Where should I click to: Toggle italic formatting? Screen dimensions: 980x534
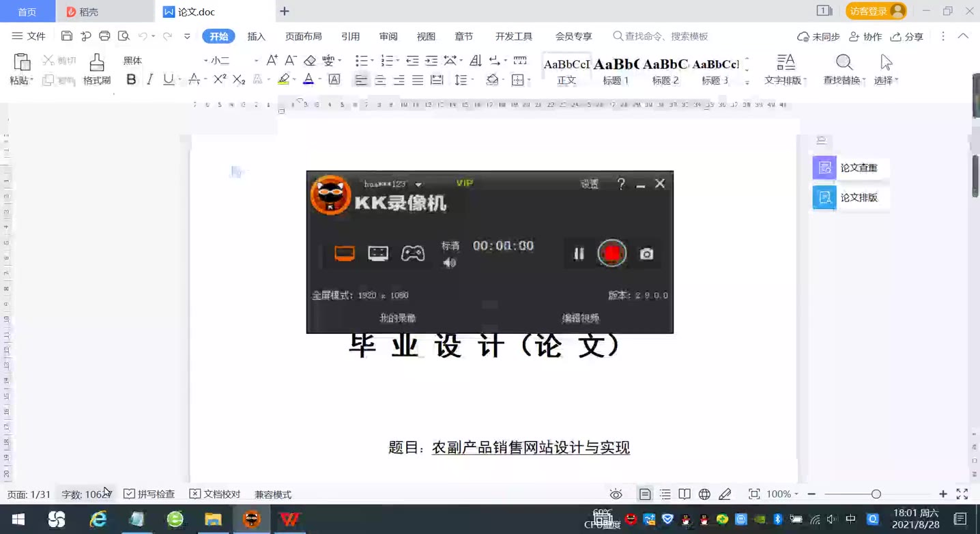pos(149,80)
